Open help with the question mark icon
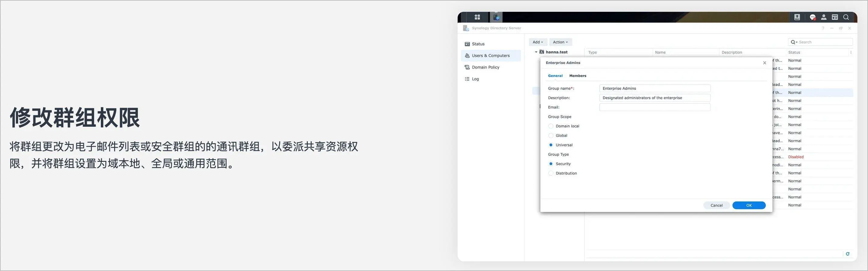Image resolution: width=868 pixels, height=271 pixels. click(823, 28)
